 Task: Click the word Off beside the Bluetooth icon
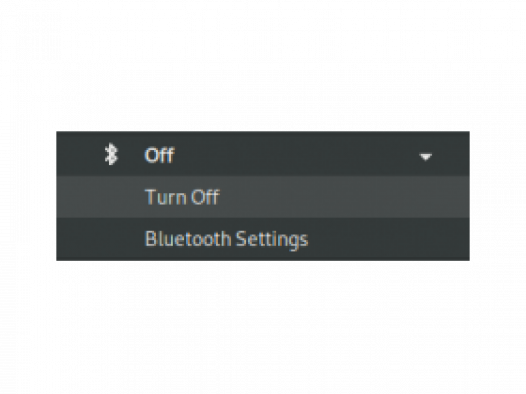(159, 155)
